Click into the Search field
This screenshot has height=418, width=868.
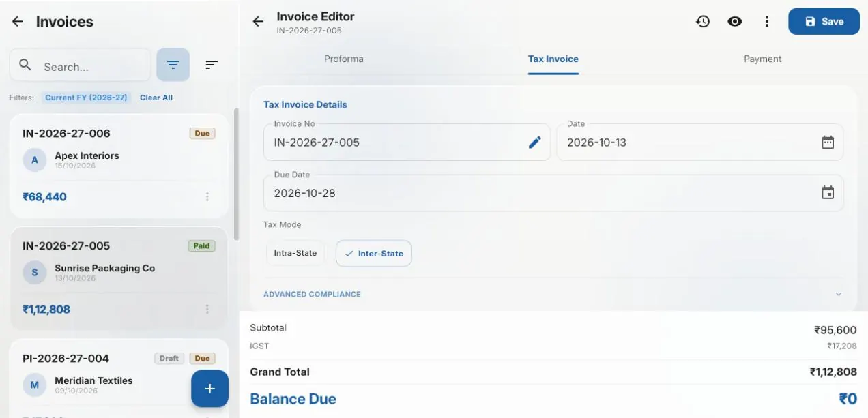(x=80, y=65)
